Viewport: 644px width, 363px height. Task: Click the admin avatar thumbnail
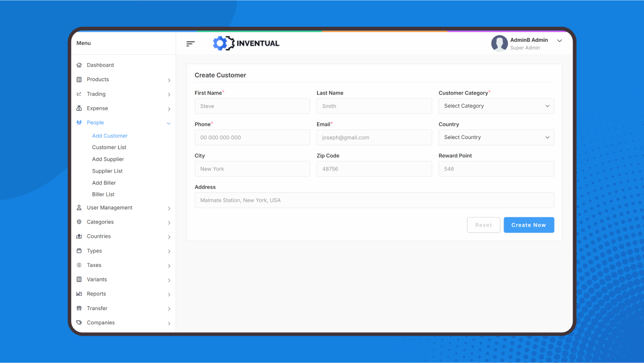point(499,43)
